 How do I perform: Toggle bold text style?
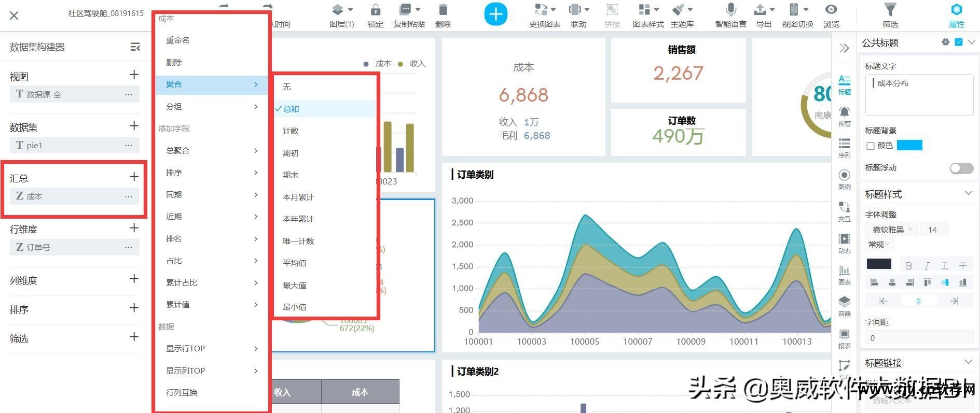pyautogui.click(x=908, y=265)
